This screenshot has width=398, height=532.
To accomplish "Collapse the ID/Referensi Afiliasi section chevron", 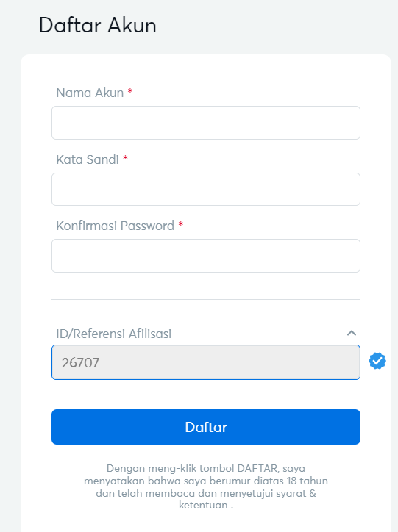I will 352,333.
